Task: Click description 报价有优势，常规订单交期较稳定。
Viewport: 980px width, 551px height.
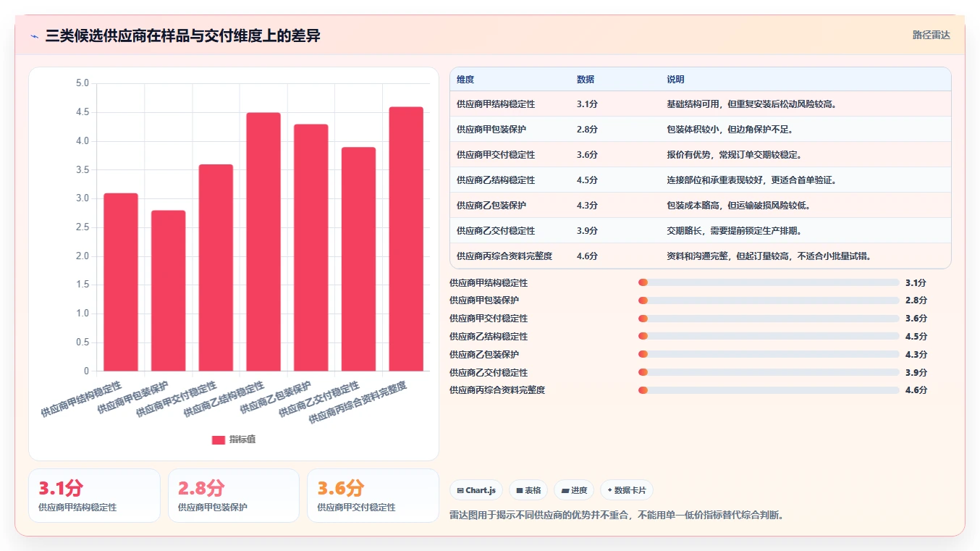Action: 734,154
